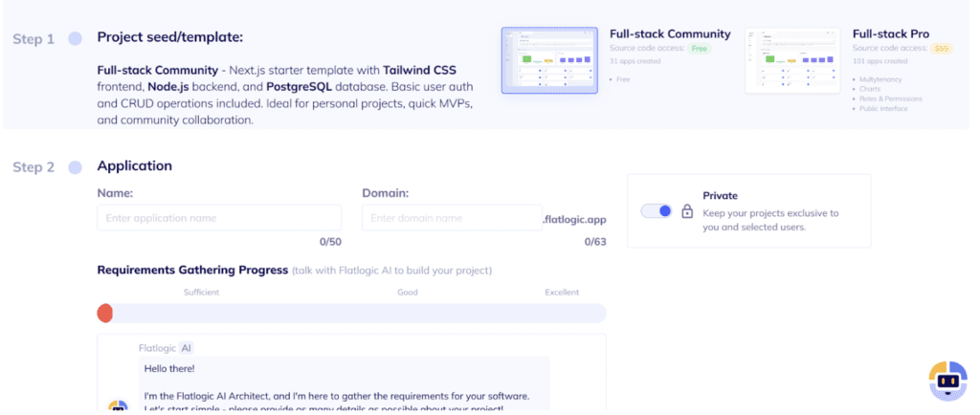Click the 'Good' progress label

click(x=408, y=292)
